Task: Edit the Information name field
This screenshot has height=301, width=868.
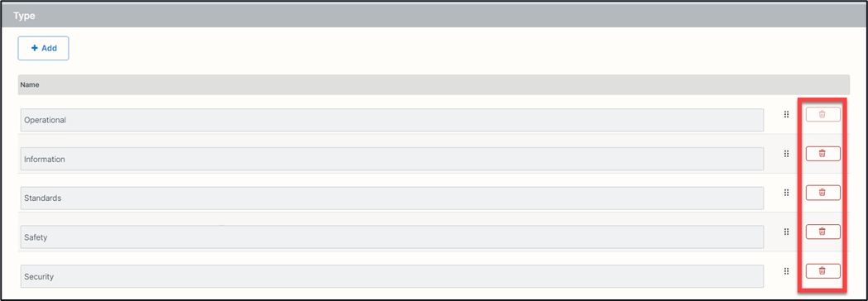Action: [392, 159]
